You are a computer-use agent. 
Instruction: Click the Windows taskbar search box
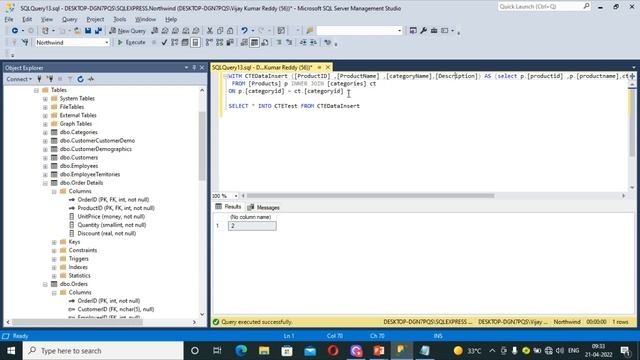(103, 351)
